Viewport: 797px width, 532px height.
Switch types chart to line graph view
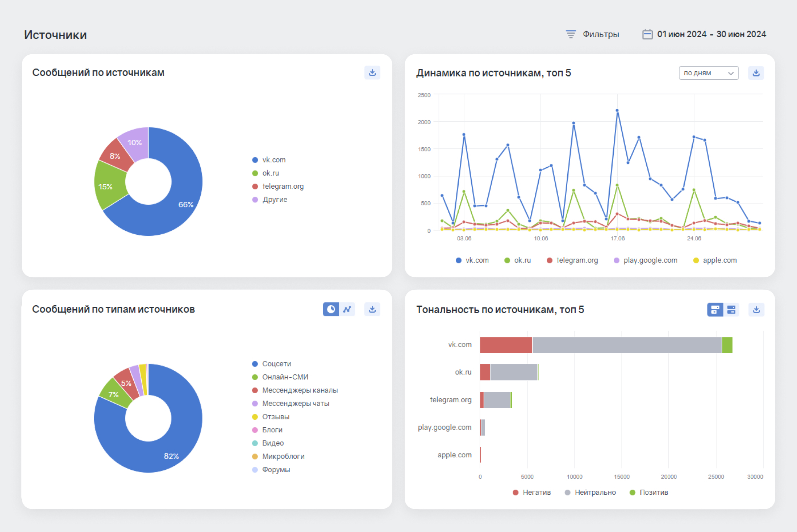(x=347, y=309)
